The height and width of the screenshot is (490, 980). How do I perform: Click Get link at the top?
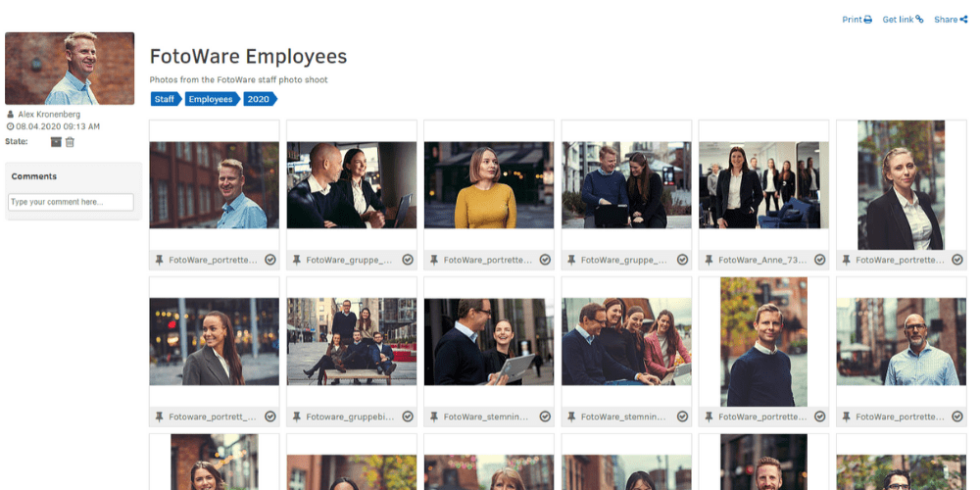(903, 20)
